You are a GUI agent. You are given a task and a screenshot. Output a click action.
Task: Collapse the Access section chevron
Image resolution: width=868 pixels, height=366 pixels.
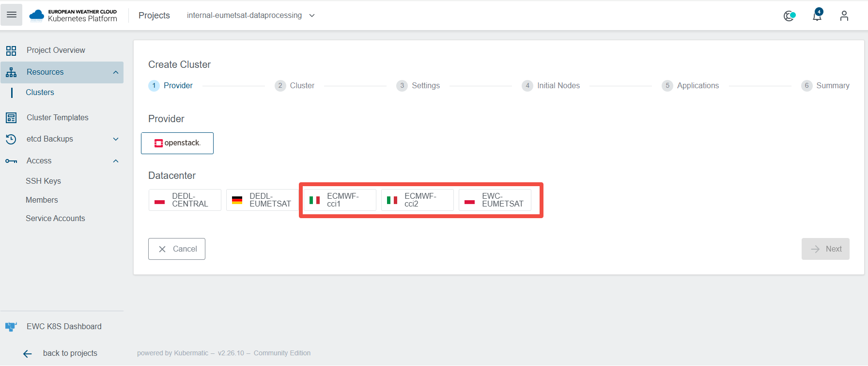pos(116,161)
